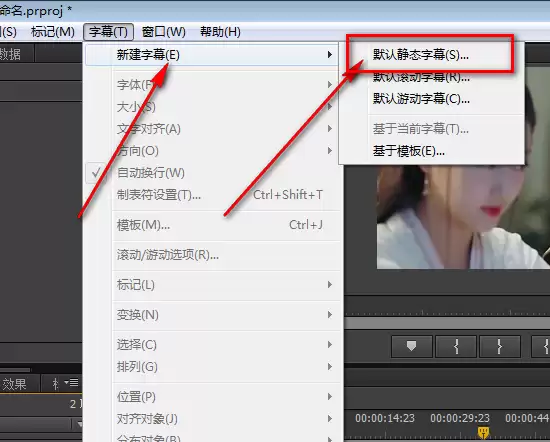550x442 pixels.
Task: Click timecode 00:00:14:23 on the ruler
Action: [x=385, y=418]
